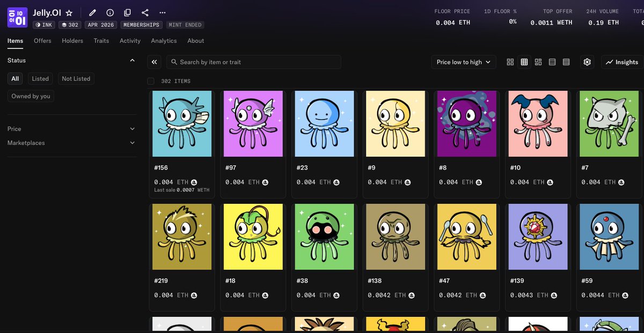Open the Items tab
This screenshot has width=644, height=333.
(15, 41)
